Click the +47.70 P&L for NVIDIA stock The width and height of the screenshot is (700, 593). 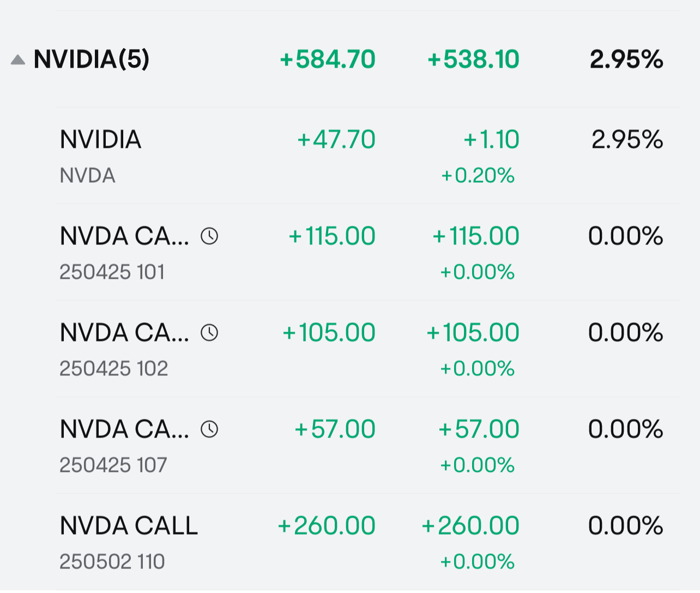336,140
